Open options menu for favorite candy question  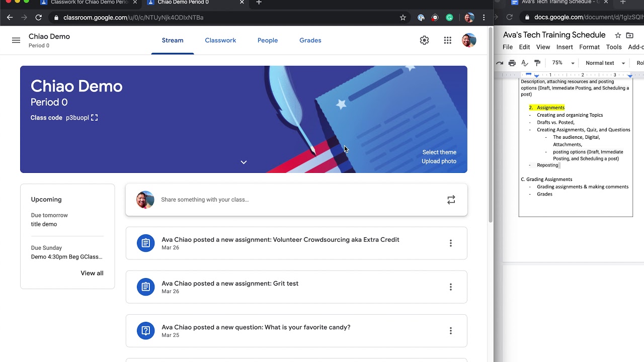pos(450,331)
